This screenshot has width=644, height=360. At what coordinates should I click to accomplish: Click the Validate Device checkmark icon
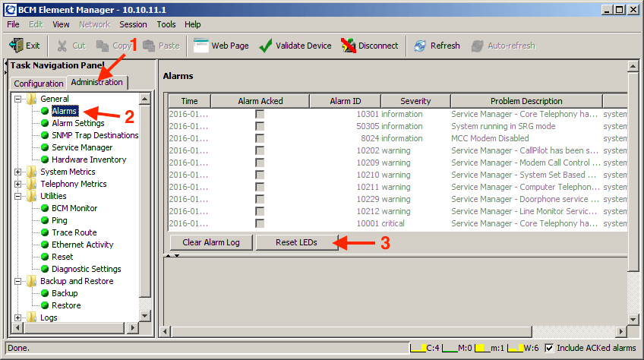point(266,46)
